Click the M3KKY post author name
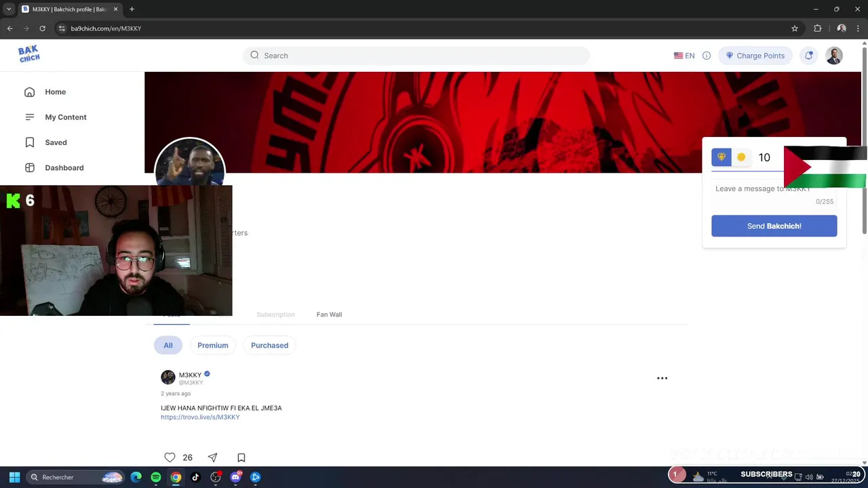868x488 pixels. (190, 375)
